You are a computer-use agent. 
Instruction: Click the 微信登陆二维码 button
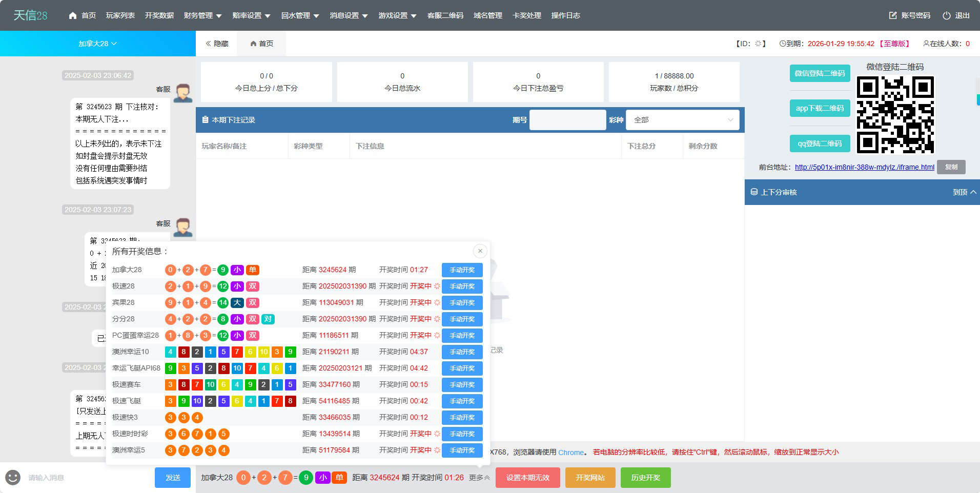[820, 73]
